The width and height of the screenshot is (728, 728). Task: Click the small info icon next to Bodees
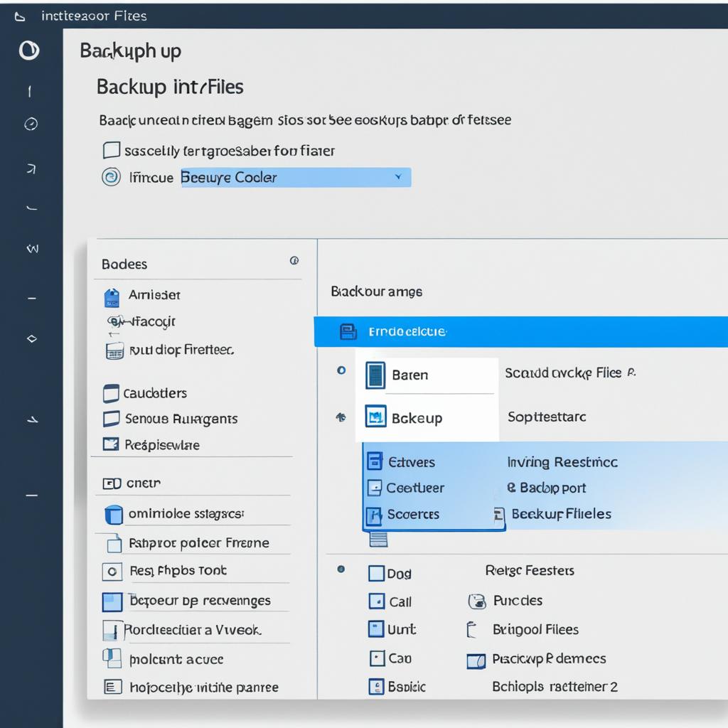[294, 260]
